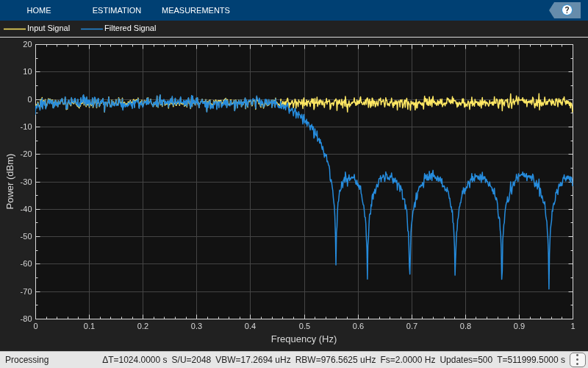Screen dimensions: 588x368
Task: Click the RBW=976.5625 uHz readout
Action: (335, 360)
